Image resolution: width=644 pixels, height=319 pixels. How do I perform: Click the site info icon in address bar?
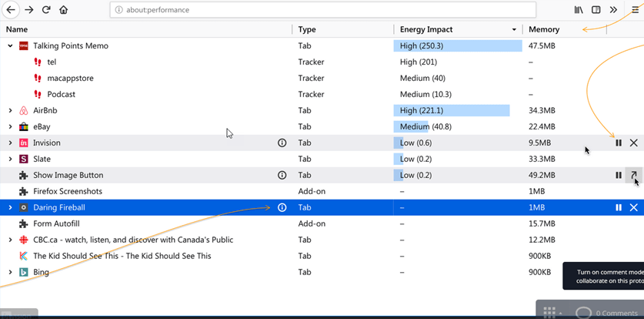118,10
